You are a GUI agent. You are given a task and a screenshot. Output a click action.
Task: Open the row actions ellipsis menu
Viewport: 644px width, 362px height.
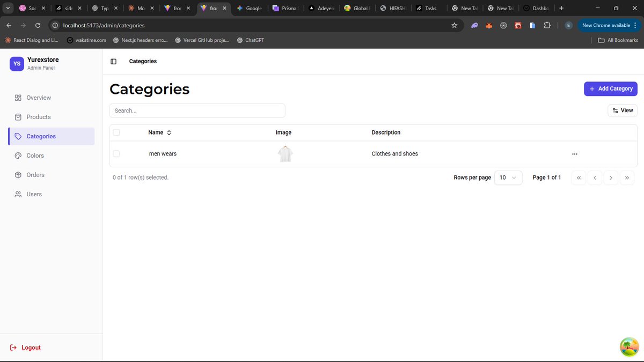pyautogui.click(x=575, y=154)
